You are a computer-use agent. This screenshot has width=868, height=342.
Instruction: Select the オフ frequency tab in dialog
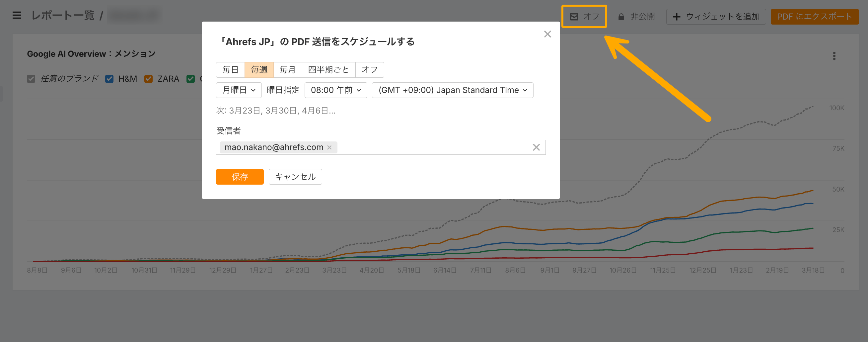pos(370,70)
